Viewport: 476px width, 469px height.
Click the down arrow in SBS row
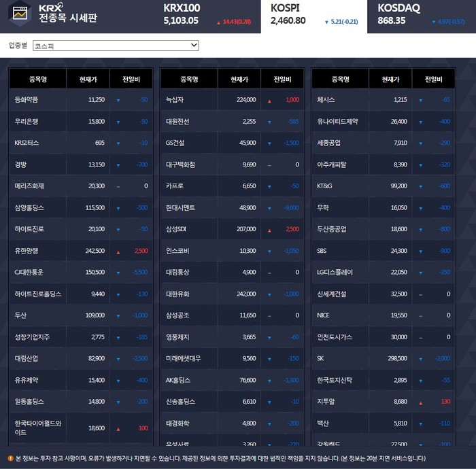pyautogui.click(x=420, y=251)
